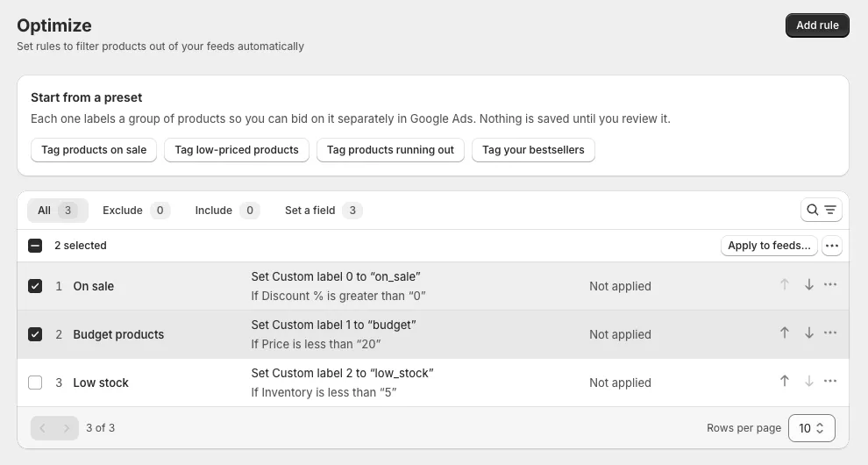
Task: Click the '2 selected' label
Action: [x=81, y=246]
